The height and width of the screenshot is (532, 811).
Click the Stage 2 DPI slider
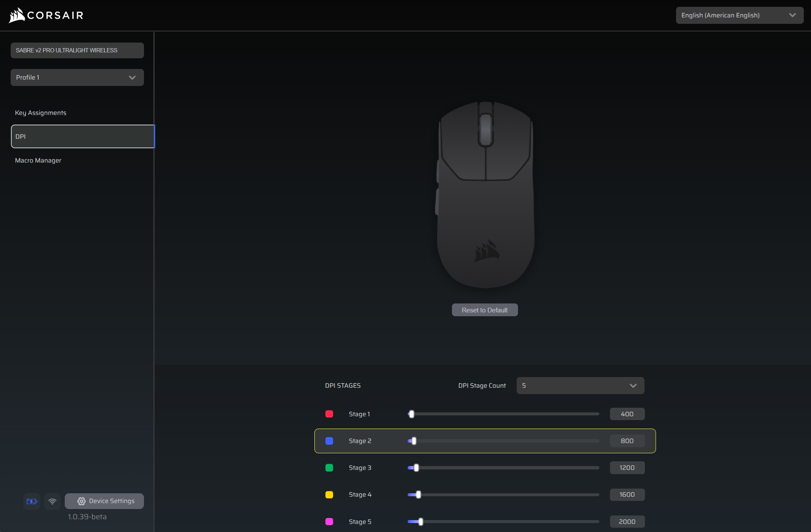503,441
